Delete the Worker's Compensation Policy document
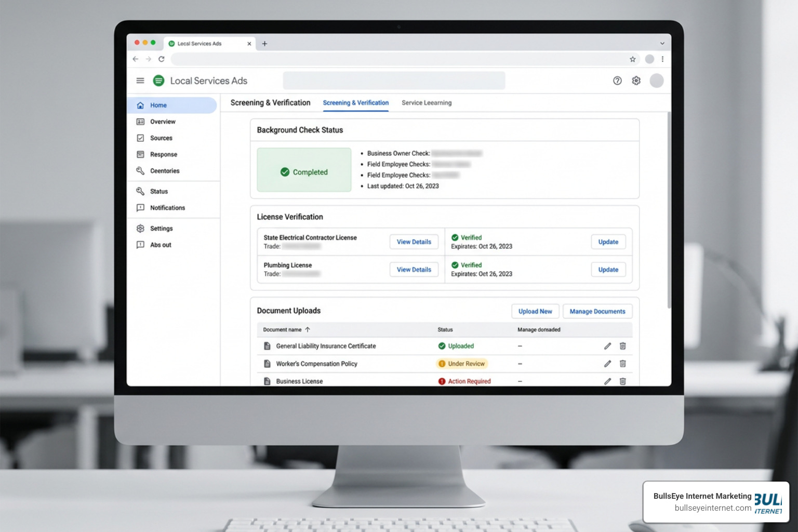Viewport: 798px width, 532px height. (622, 364)
